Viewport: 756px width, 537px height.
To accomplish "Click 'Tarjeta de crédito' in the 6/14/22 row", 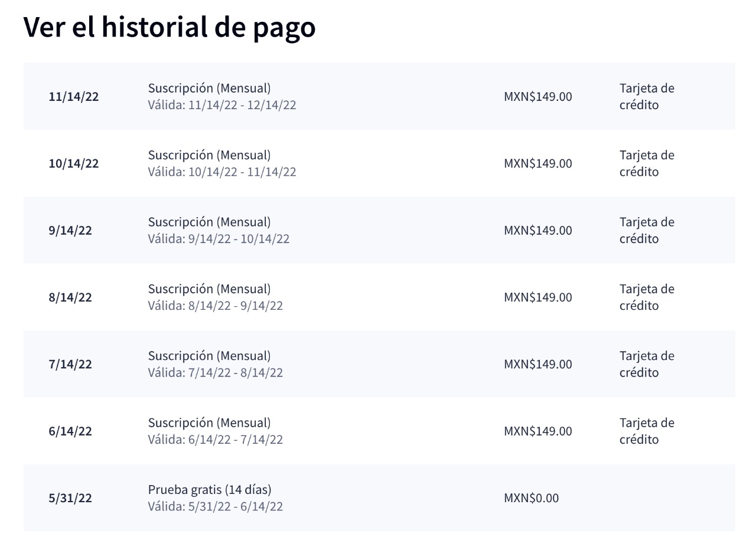I will (647, 431).
